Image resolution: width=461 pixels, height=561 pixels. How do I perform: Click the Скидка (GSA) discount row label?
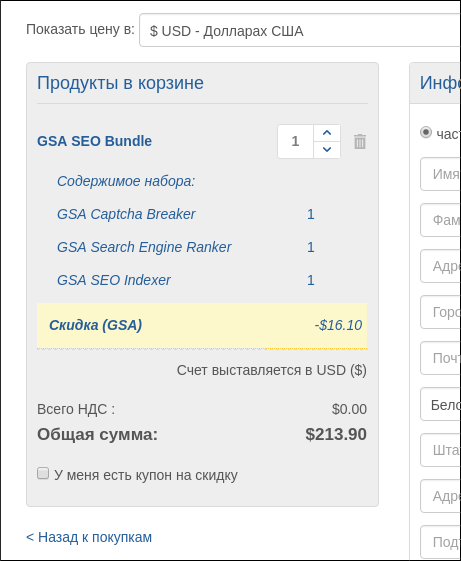[x=96, y=325]
